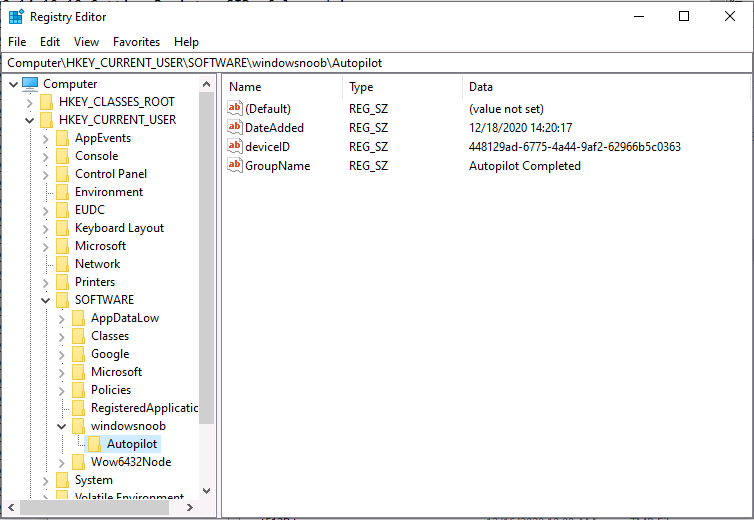The height and width of the screenshot is (520, 754).
Task: Expand the Console key
Action: (x=45, y=156)
